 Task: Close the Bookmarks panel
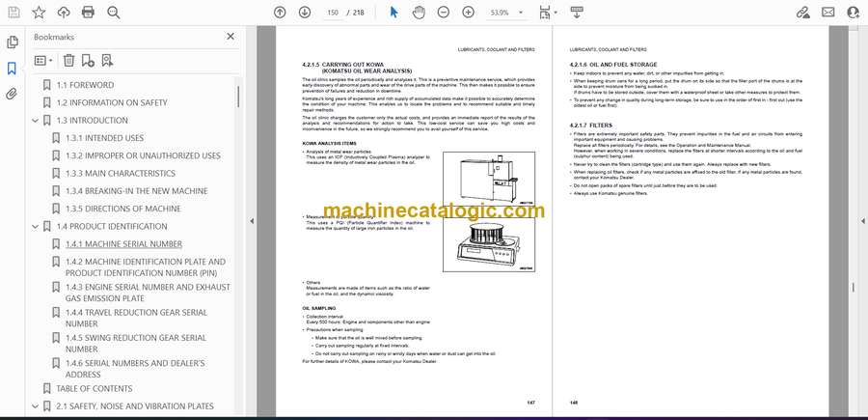[231, 37]
